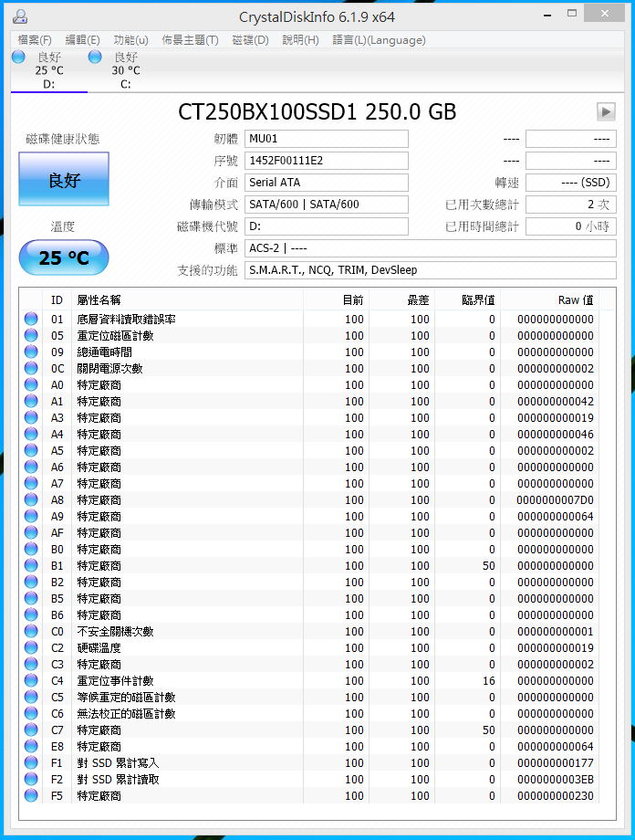Click the 屬性名稱 column header
This screenshot has height=840, width=635.
(187, 300)
